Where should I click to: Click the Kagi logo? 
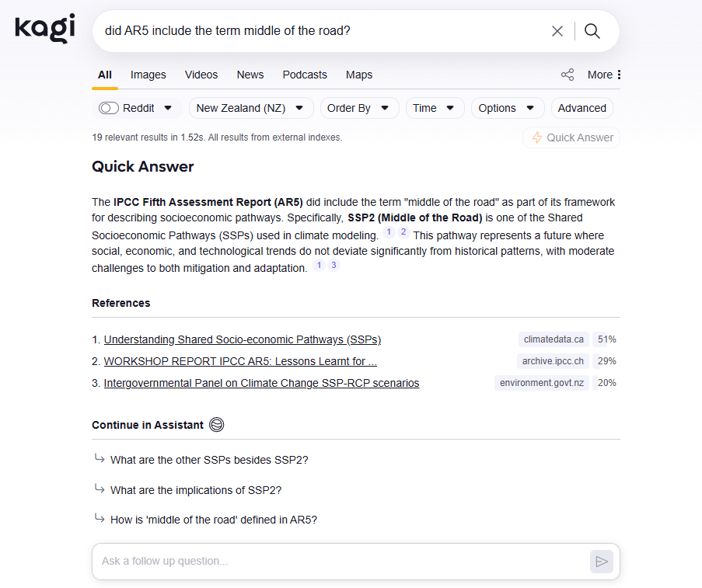(45, 30)
